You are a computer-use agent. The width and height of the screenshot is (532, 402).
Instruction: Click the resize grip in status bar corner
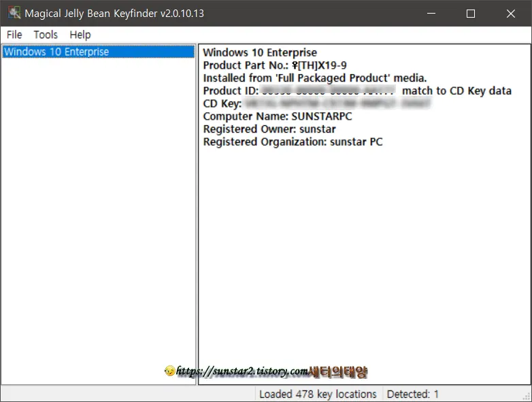tap(527, 397)
